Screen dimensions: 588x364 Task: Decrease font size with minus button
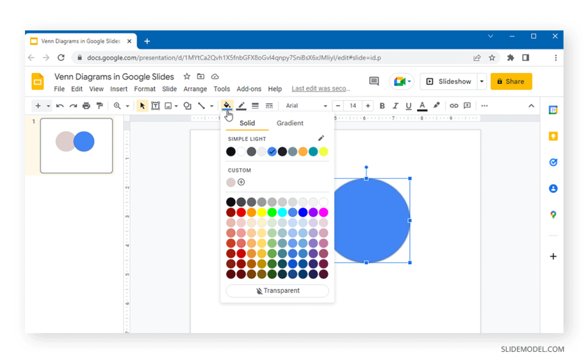point(338,106)
